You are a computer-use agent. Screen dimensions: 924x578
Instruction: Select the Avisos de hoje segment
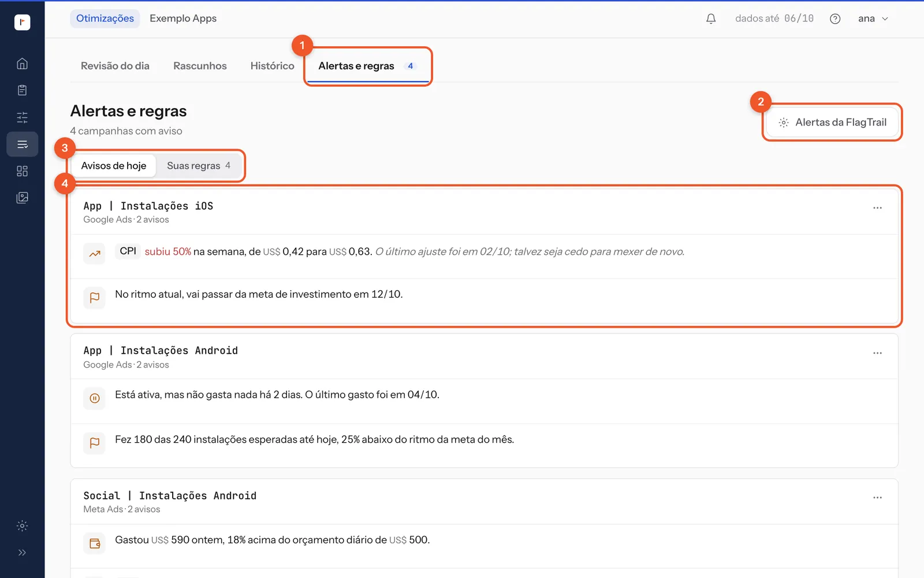click(x=114, y=166)
